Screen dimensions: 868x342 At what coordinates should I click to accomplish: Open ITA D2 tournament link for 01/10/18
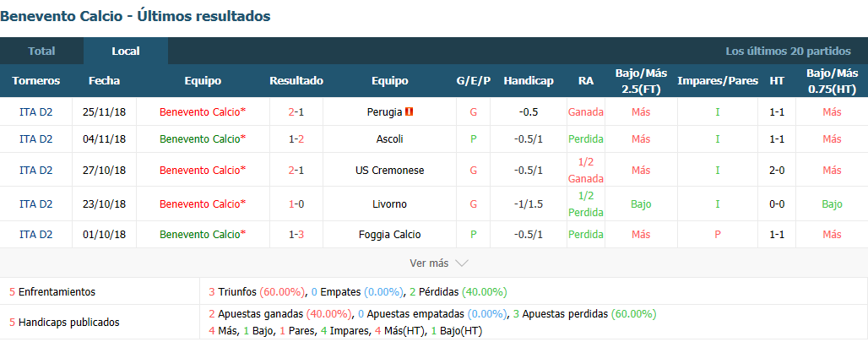pos(36,235)
